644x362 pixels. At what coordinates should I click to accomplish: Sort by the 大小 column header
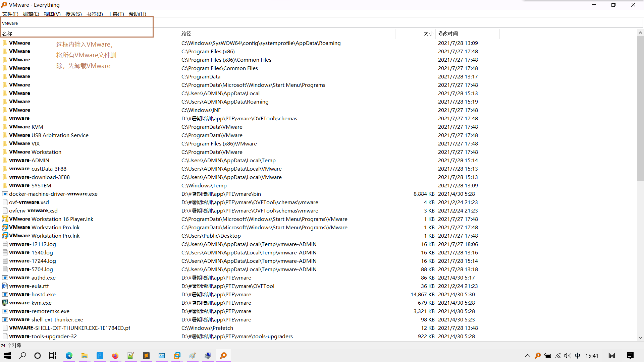tap(428, 34)
